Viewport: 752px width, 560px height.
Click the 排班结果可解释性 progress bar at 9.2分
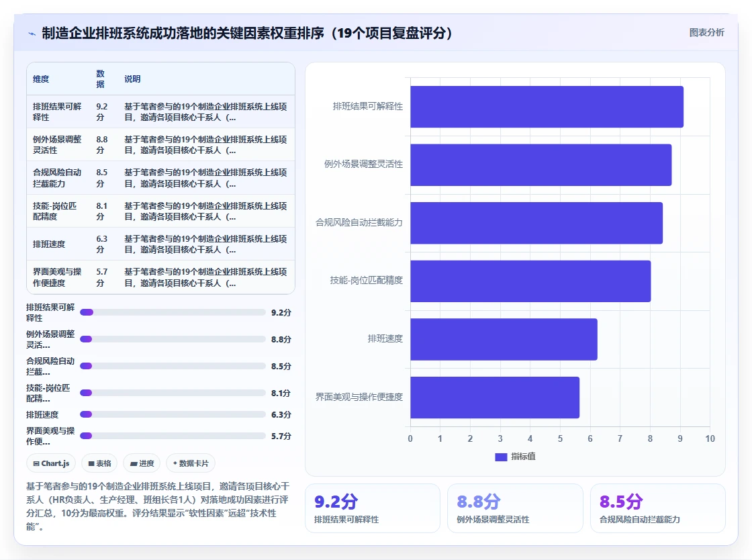(173, 313)
